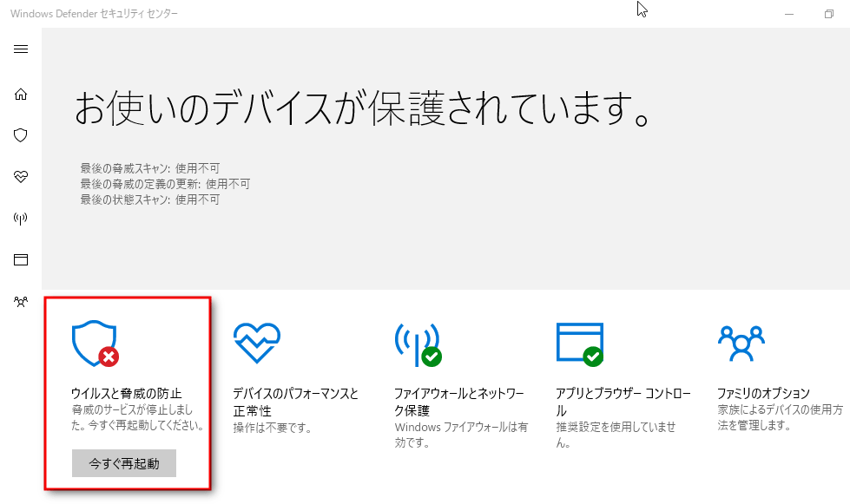Open the shield icon in the sidebar
The image size is (850, 504).
tap(21, 135)
